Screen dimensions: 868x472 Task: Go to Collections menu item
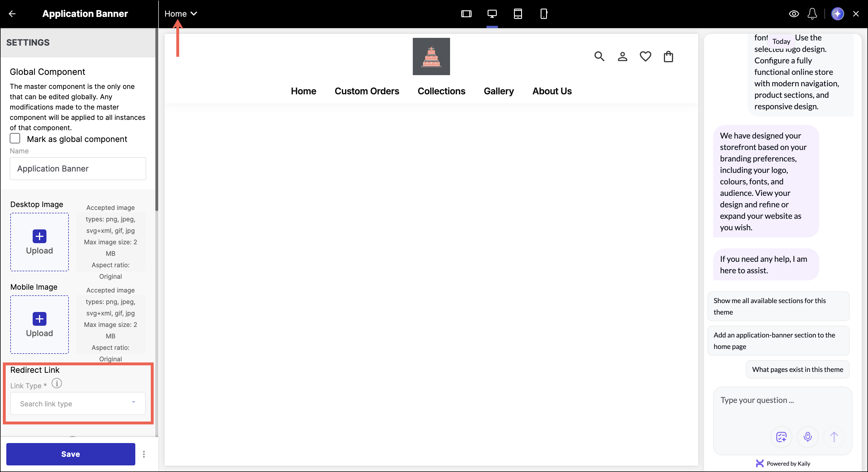click(441, 91)
